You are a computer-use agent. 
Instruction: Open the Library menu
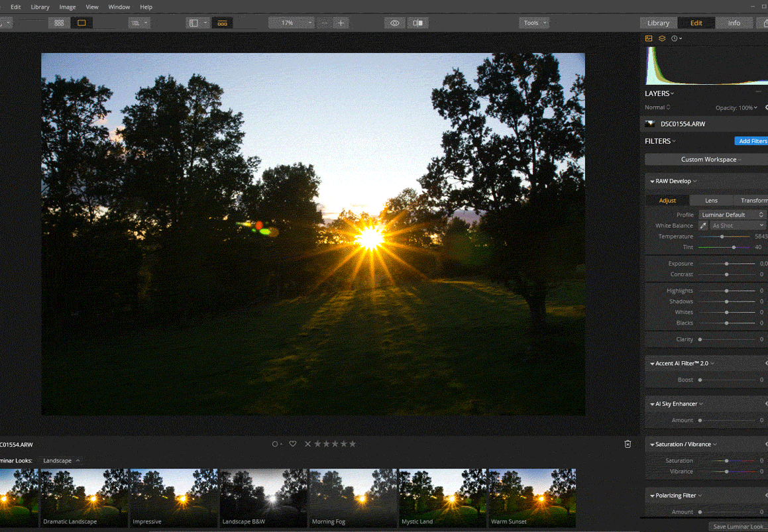point(40,7)
